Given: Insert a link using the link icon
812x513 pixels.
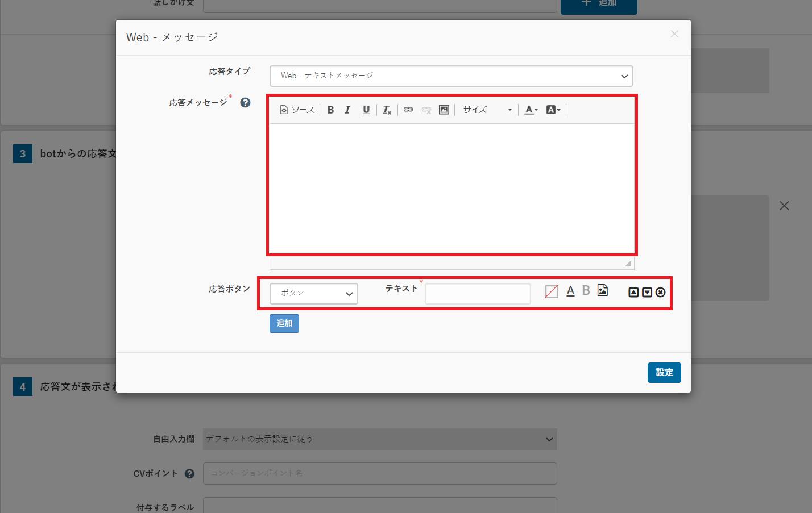Looking at the screenshot, I should pos(408,110).
